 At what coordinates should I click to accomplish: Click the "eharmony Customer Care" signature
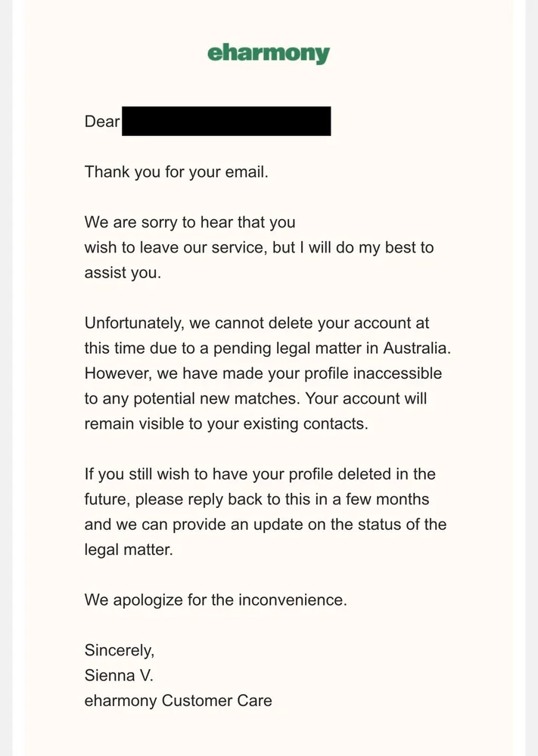(x=178, y=701)
